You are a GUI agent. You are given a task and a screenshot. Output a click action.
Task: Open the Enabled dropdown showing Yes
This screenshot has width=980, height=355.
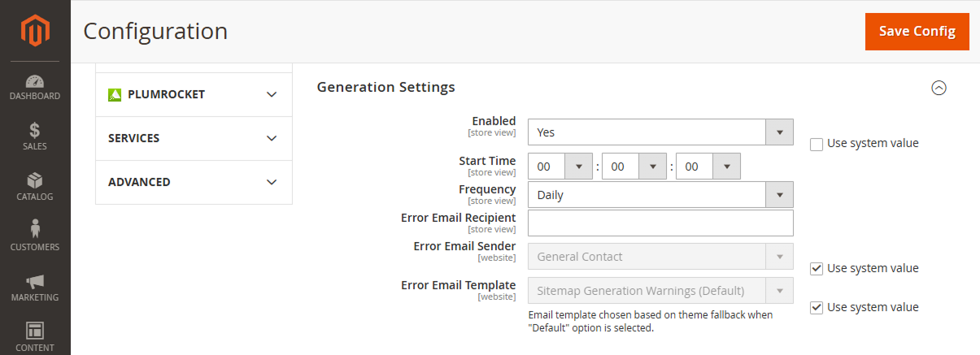point(660,132)
